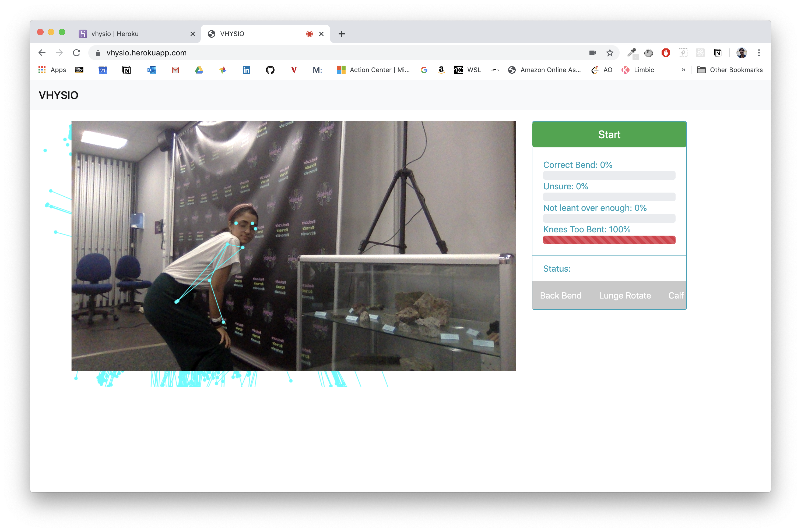Open the Other Bookmarks folder
Image resolution: width=801 pixels, height=532 pixels.
click(730, 70)
